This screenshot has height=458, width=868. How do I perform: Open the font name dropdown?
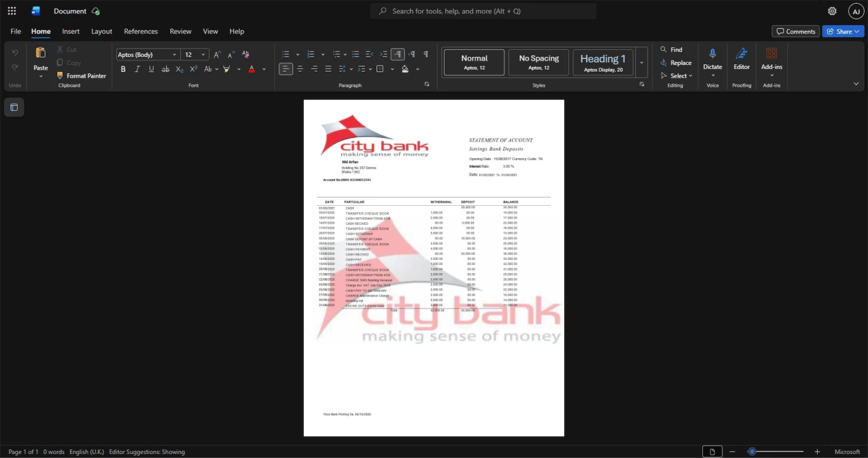[x=175, y=55]
